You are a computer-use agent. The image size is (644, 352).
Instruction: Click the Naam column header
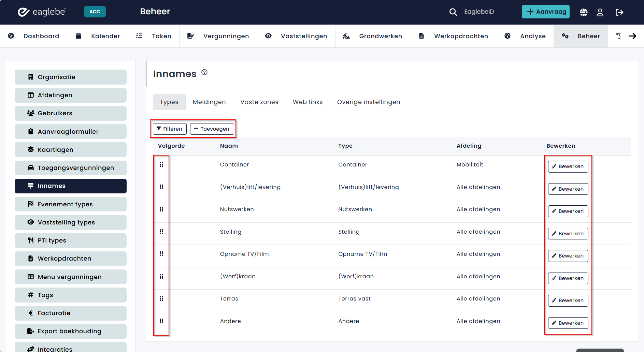pos(229,146)
